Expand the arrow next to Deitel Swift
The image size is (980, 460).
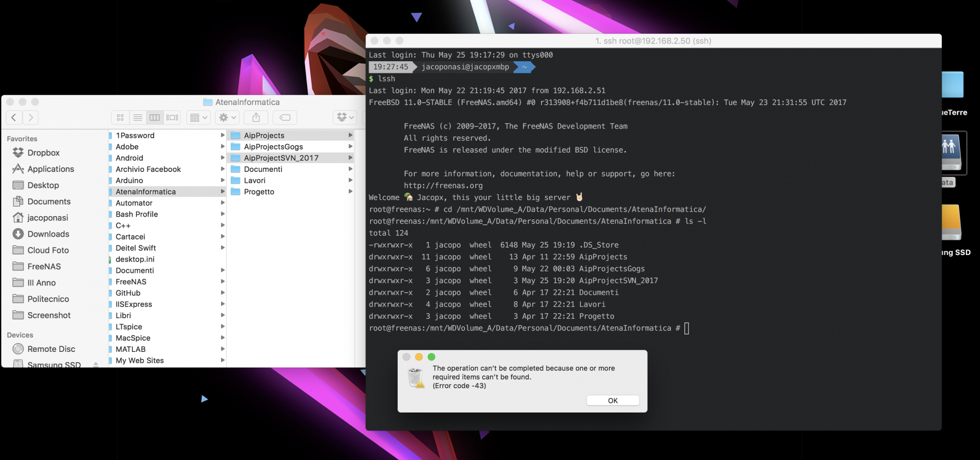[x=223, y=248]
